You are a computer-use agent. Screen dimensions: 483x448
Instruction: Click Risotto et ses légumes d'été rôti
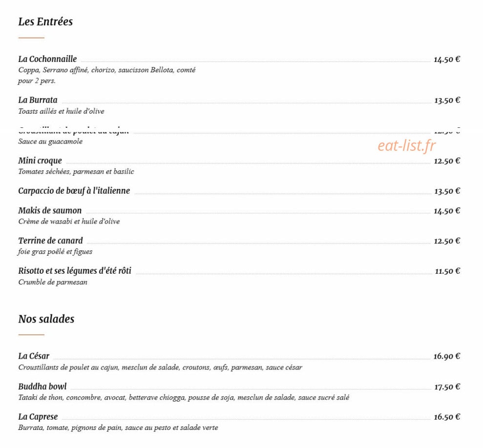coord(75,271)
